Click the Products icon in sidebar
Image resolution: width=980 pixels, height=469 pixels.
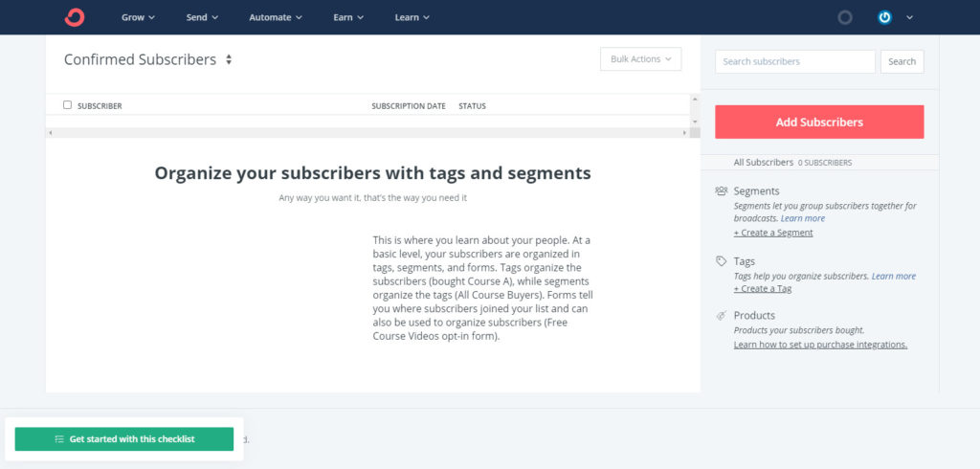click(x=722, y=315)
